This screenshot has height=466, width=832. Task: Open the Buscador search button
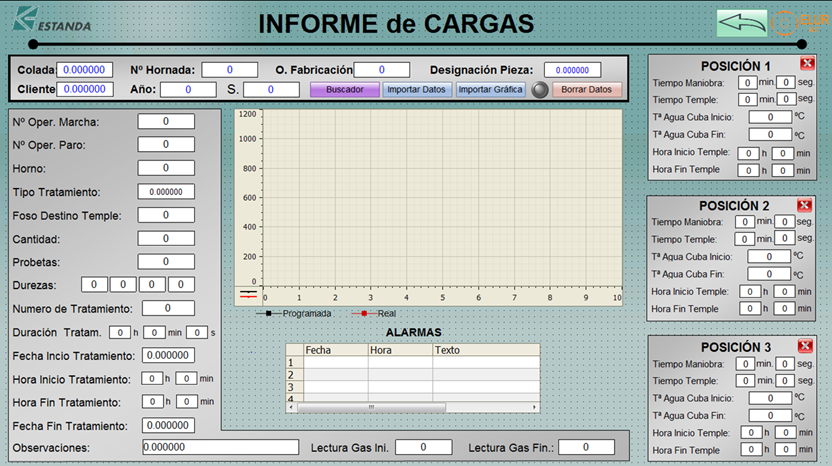click(x=344, y=90)
